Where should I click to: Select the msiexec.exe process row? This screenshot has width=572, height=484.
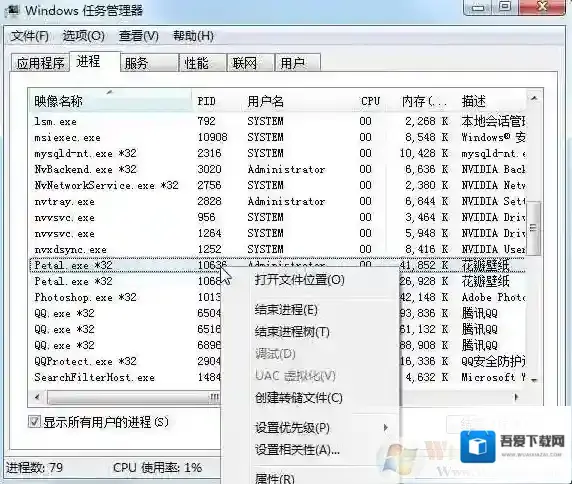(x=277, y=137)
